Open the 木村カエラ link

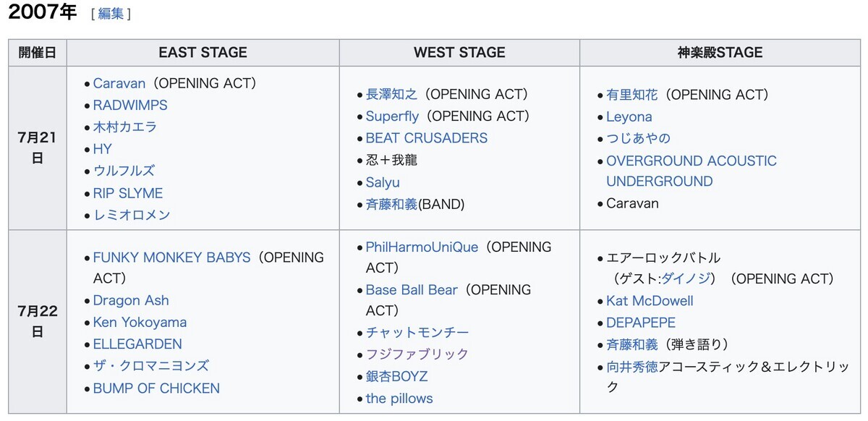tap(125, 127)
